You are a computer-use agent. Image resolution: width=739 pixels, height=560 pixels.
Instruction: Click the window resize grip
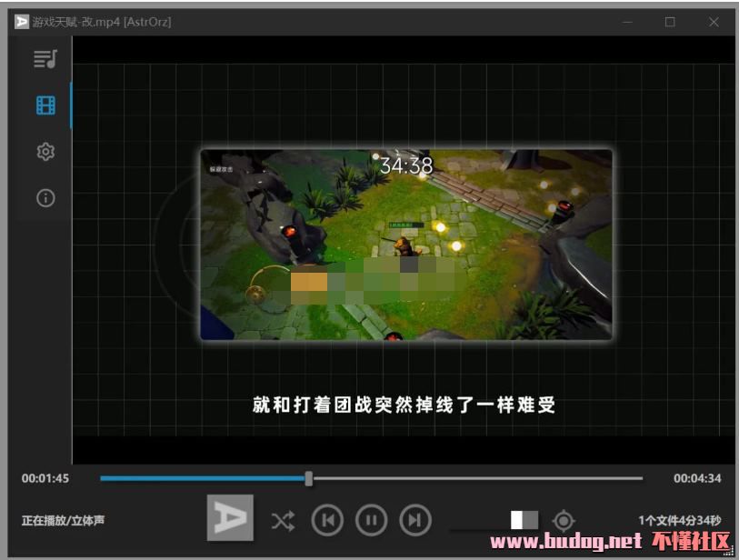tap(729, 552)
